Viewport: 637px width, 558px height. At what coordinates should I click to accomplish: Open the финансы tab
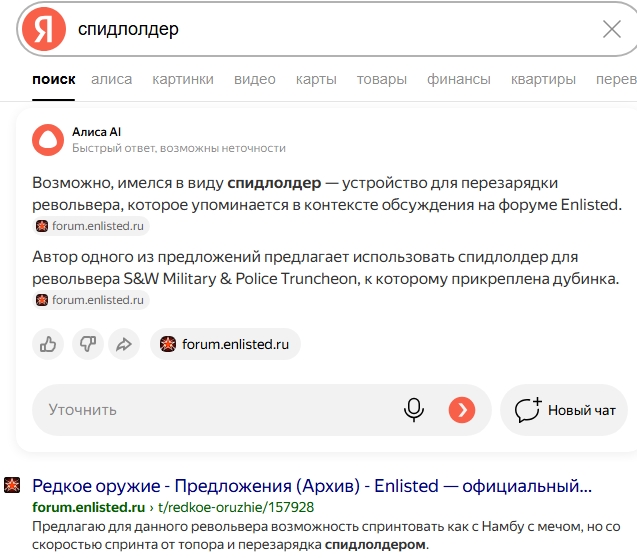coord(459,79)
